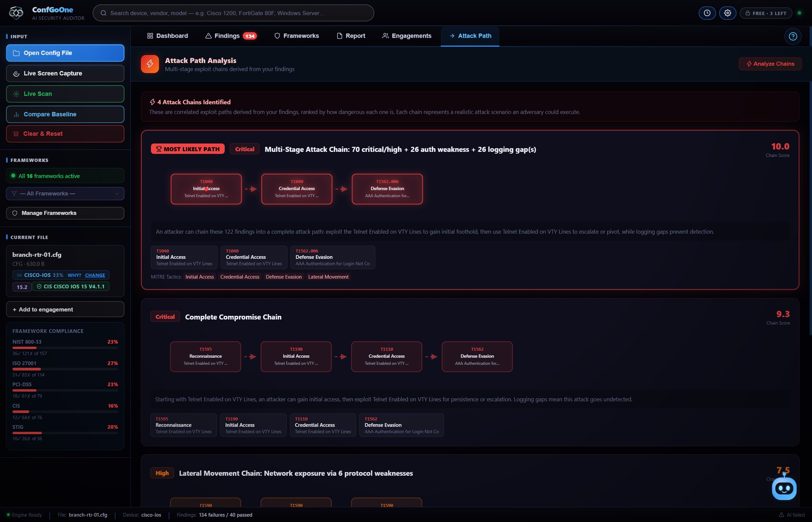Expand the All Frameworks dropdown
This screenshot has height=522, width=812.
65,193
